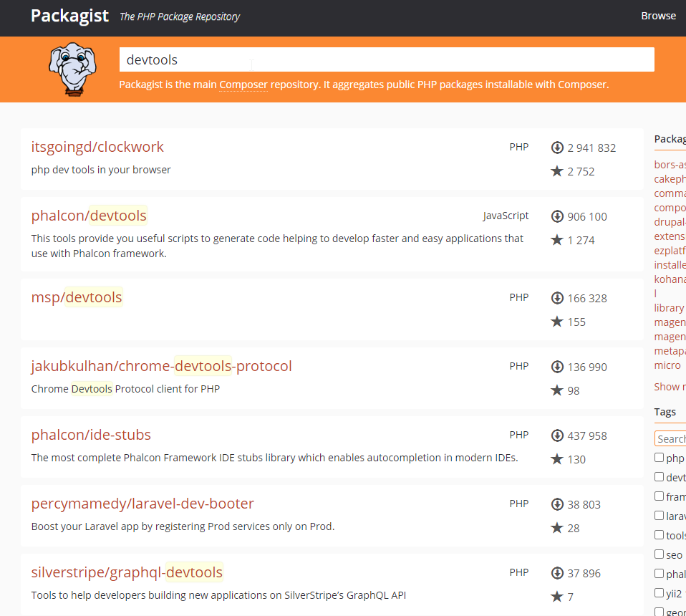Viewport: 686px width, 616px height.
Task: Click the JavaScript label on phalcon/devtools
Action: click(506, 216)
